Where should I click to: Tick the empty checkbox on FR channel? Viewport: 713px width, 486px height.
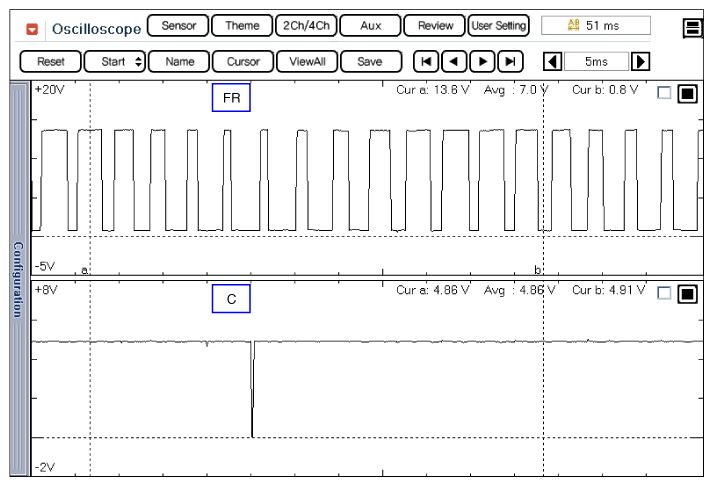coord(664,94)
